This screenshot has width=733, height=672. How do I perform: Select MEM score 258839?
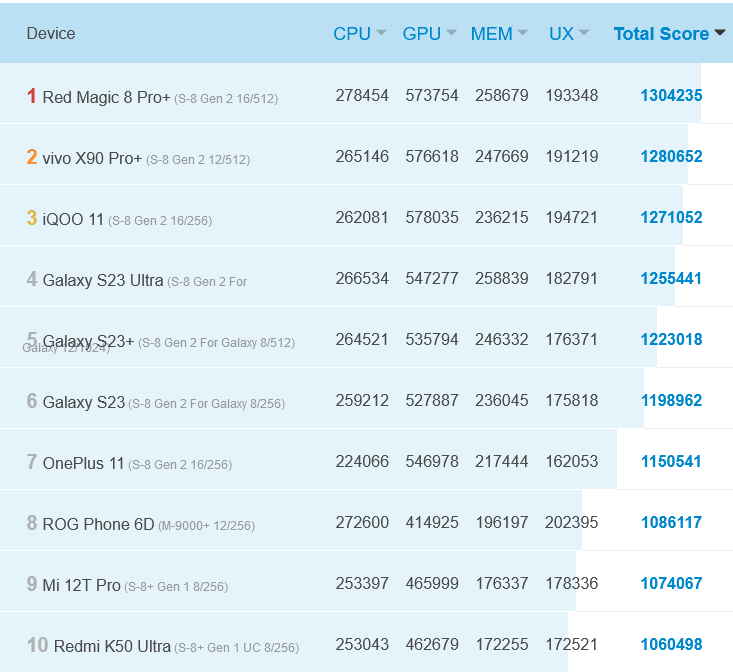pyautogui.click(x=502, y=279)
